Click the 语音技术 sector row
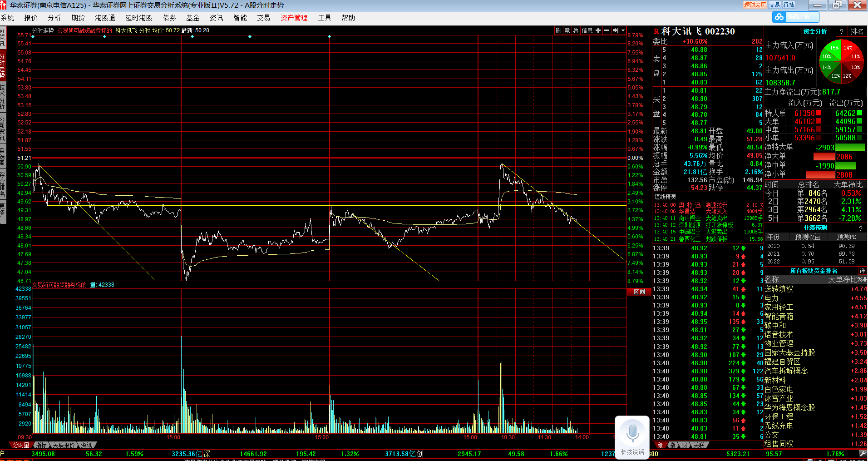868x461 pixels. 815,334
